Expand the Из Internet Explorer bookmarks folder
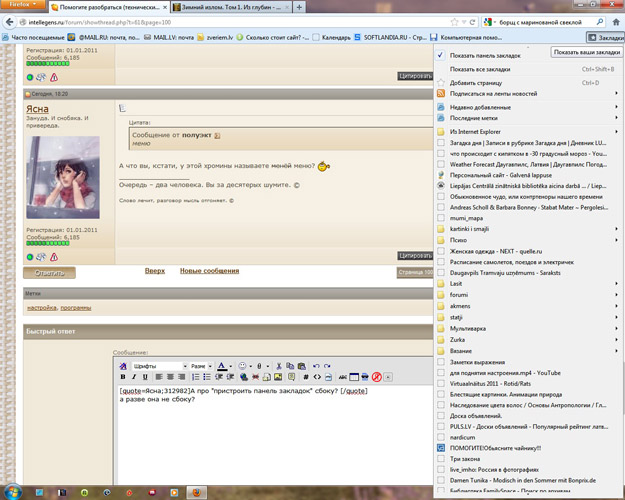625x500 pixels. [x=480, y=131]
